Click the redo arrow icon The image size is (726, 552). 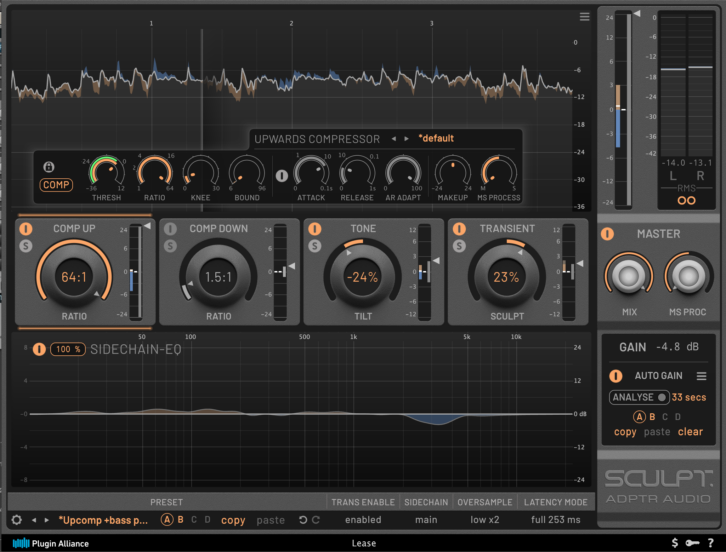pyautogui.click(x=316, y=520)
